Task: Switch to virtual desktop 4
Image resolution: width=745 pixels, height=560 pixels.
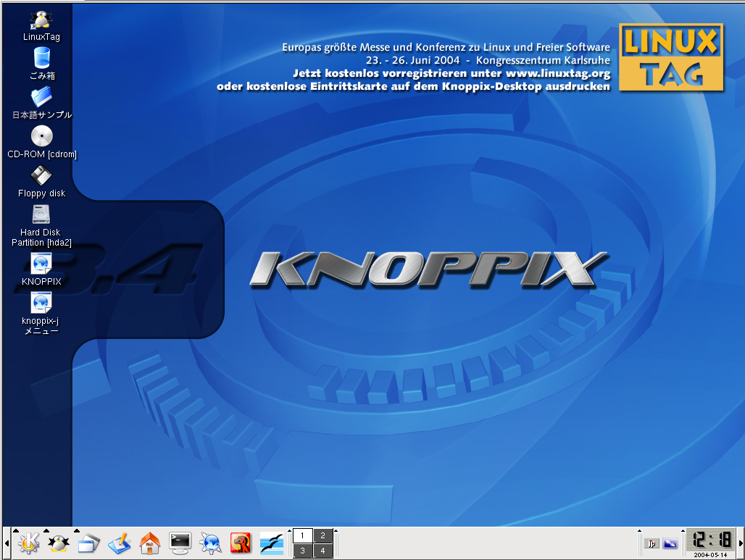Action: (x=322, y=551)
